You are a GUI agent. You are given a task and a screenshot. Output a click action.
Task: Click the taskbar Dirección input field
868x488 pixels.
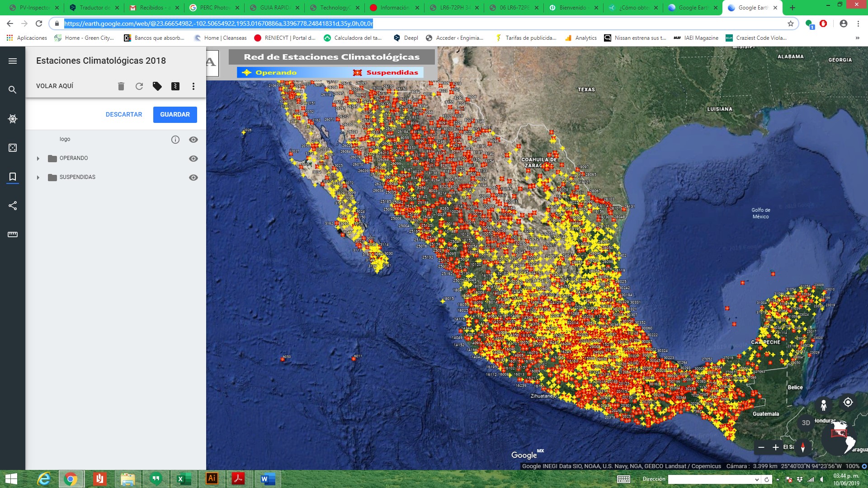click(711, 479)
